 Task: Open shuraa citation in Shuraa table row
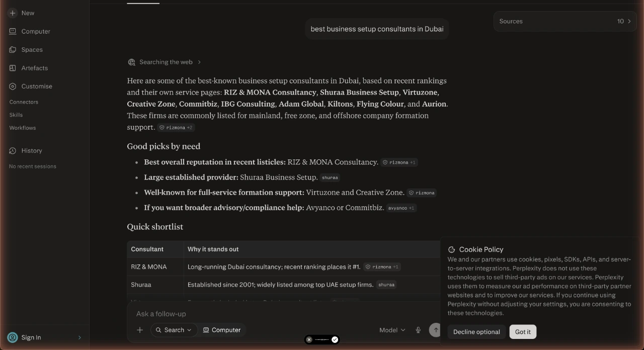click(x=386, y=285)
